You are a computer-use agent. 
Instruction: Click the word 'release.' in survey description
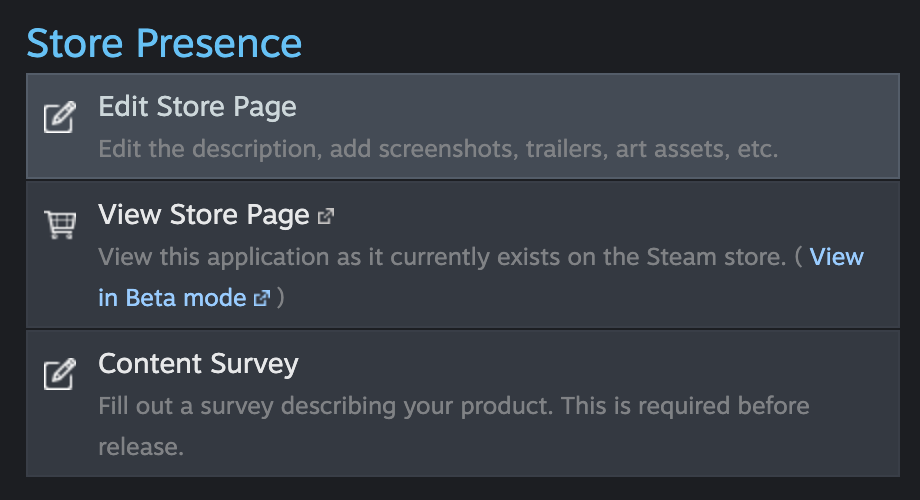(141, 447)
